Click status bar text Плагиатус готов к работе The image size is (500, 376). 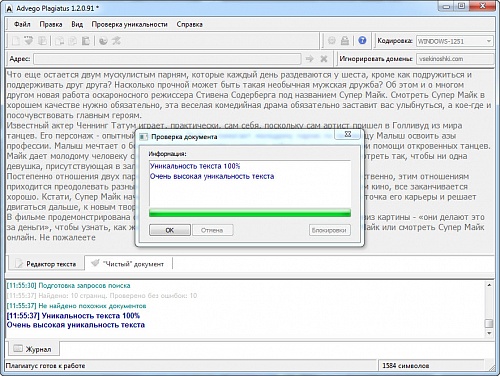[46, 366]
